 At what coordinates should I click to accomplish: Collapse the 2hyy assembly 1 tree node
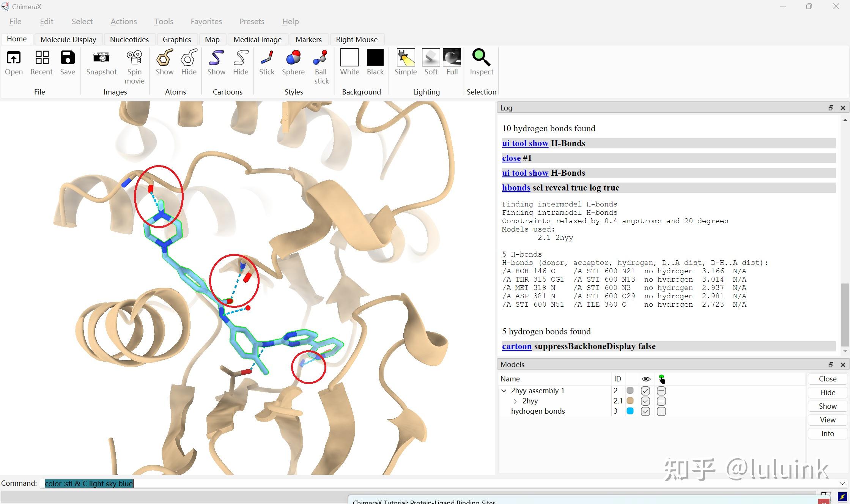pos(504,391)
